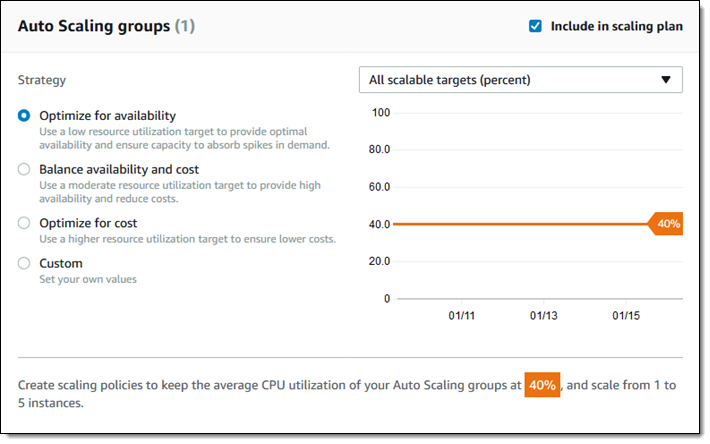This screenshot has width=710, height=444.
Task: Click the 01/11 date label on the chart axis
Action: coord(460,316)
